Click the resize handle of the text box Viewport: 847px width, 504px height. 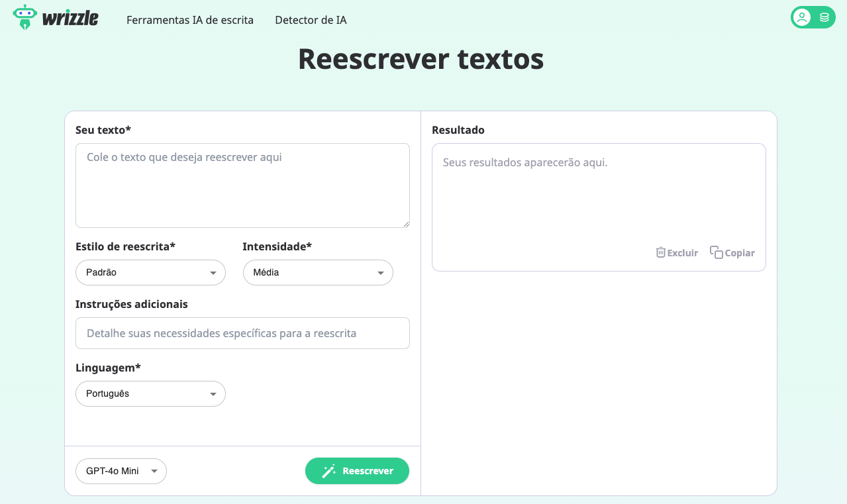[x=405, y=223]
